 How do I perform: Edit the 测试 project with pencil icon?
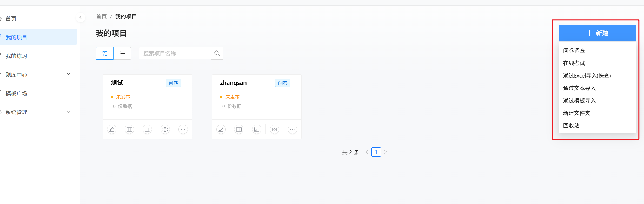click(x=112, y=129)
